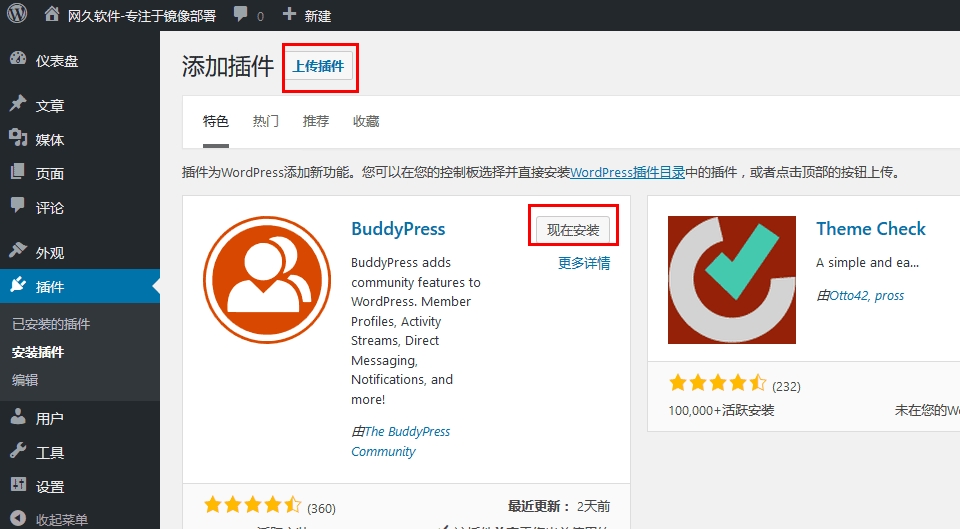Open 更多详情 link for BuddyPress
This screenshot has height=529, width=960.
(583, 264)
